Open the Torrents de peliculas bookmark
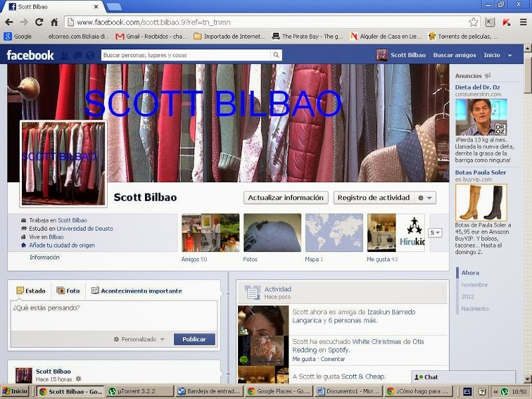This screenshot has height=399, width=532. click(464, 37)
